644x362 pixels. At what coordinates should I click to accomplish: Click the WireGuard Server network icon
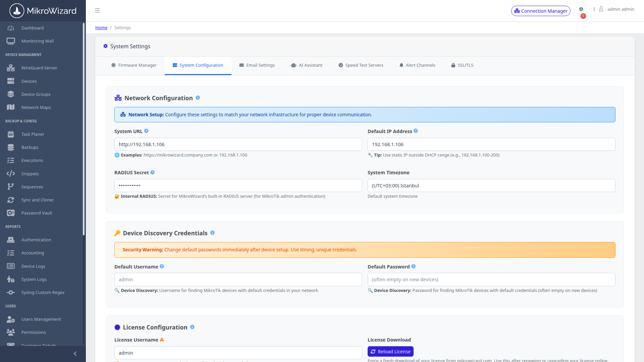tap(11, 68)
